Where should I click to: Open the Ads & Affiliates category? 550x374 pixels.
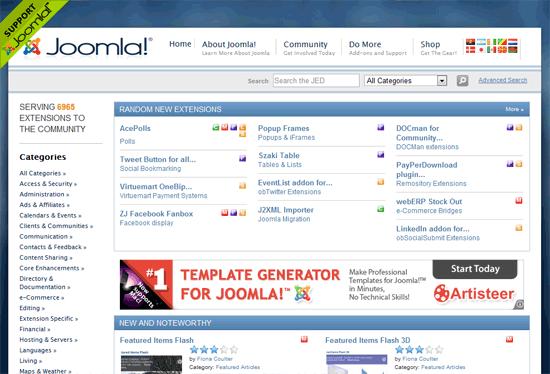(45, 205)
